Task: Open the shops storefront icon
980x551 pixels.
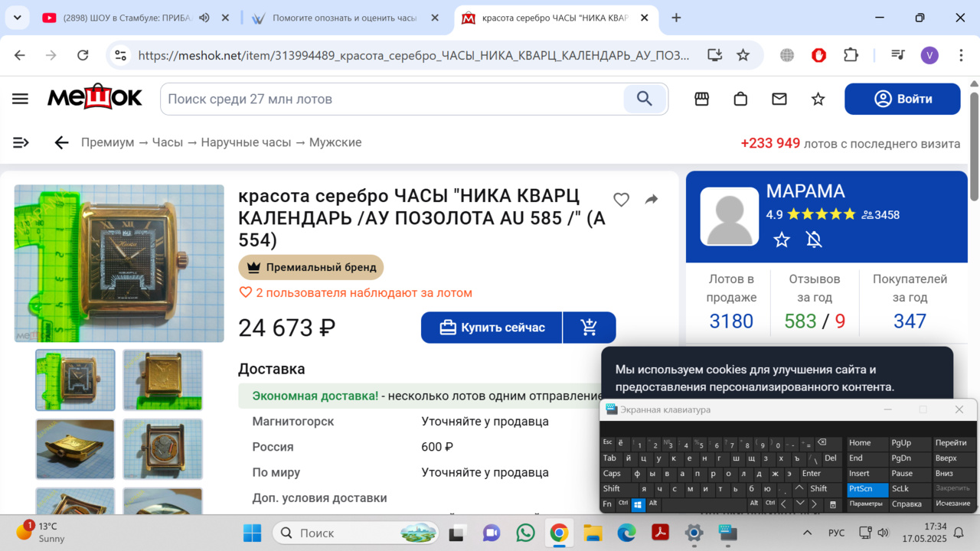Action: tap(701, 99)
